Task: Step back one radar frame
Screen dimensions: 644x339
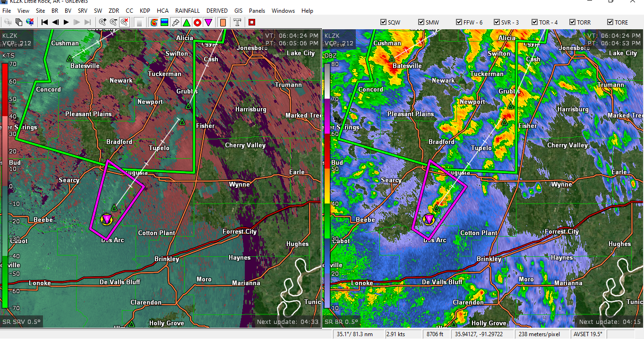Action: point(55,22)
